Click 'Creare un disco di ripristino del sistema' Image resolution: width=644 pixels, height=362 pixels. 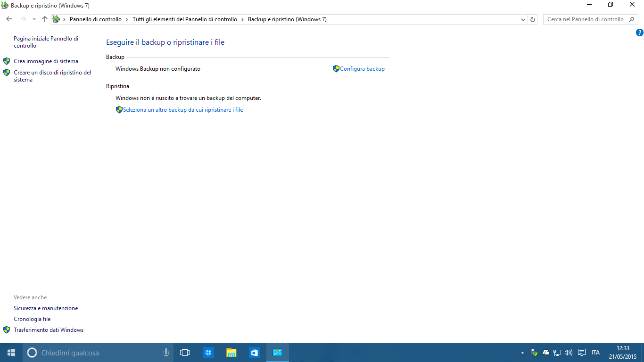click(x=52, y=76)
